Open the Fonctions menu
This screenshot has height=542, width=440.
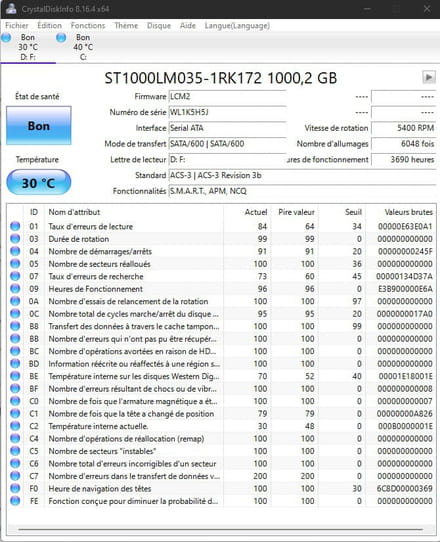tap(88, 26)
